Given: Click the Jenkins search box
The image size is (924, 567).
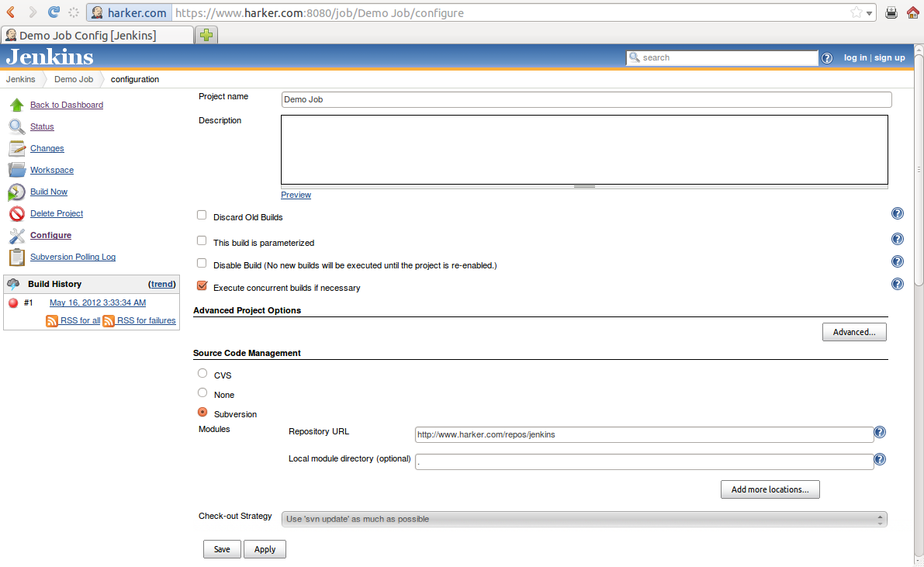Looking at the screenshot, I should pyautogui.click(x=722, y=57).
